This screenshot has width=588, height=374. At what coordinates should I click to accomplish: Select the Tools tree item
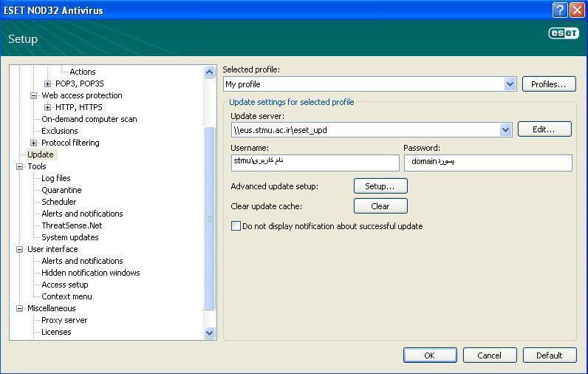[x=37, y=166]
